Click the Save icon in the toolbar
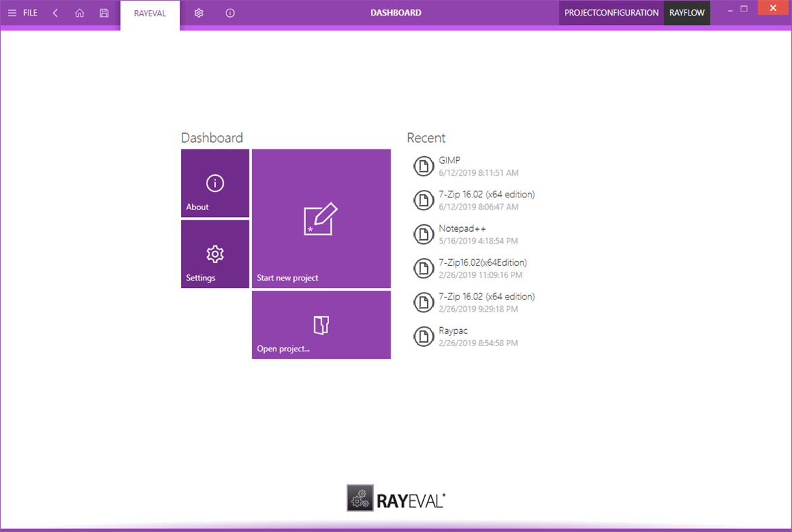 [x=103, y=12]
